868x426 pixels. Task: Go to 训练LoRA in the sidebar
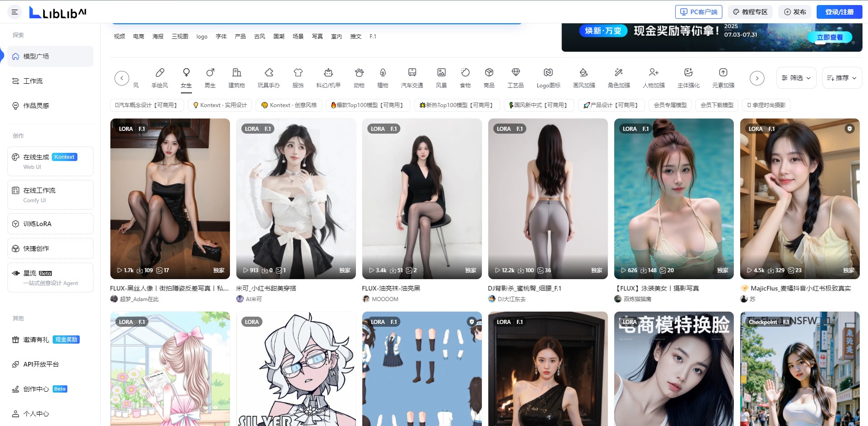pos(37,224)
